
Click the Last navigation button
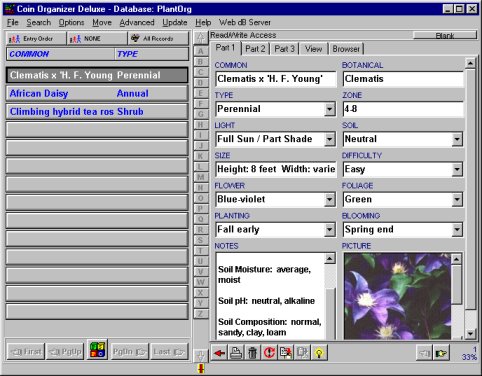point(169,352)
